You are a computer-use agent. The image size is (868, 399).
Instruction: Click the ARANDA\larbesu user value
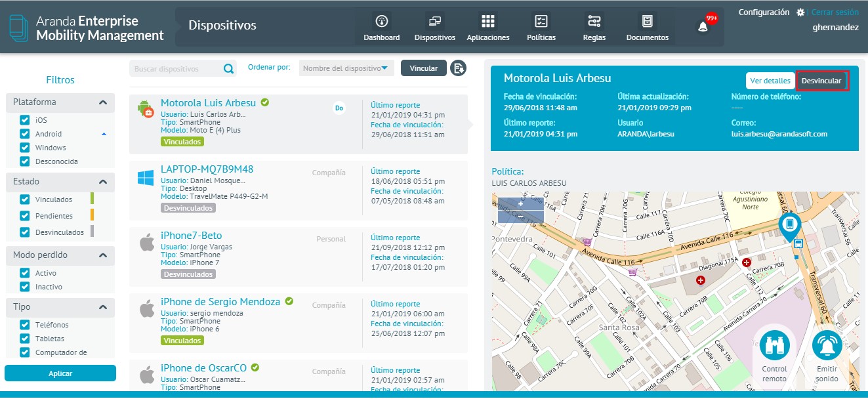[646, 134]
